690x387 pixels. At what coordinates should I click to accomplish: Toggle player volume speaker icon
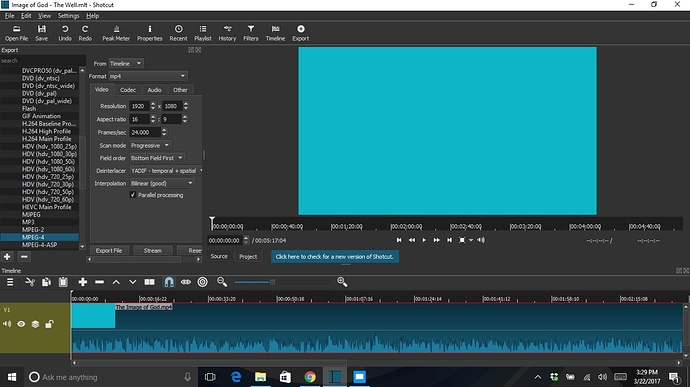[x=481, y=240]
